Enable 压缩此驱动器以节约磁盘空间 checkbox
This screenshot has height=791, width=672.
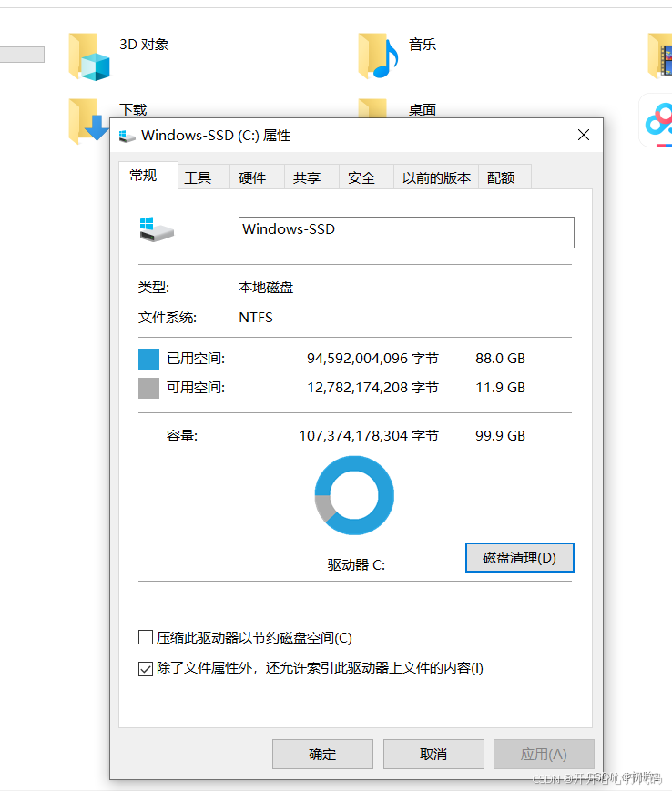tap(146, 637)
